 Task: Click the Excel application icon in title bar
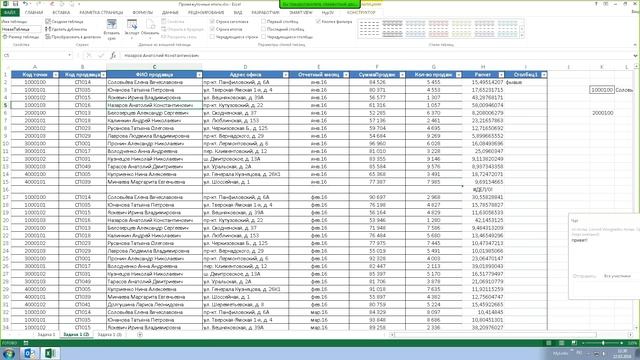[x=5, y=4]
